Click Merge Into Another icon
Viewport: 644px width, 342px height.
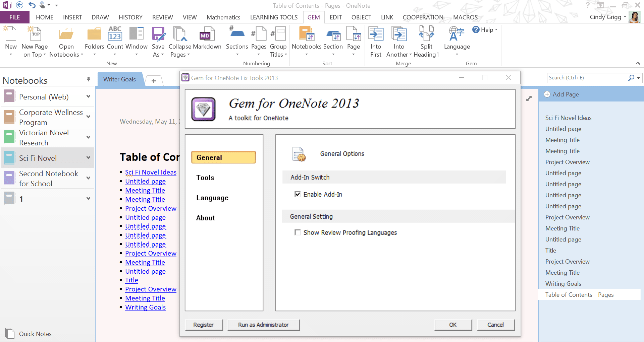399,34
